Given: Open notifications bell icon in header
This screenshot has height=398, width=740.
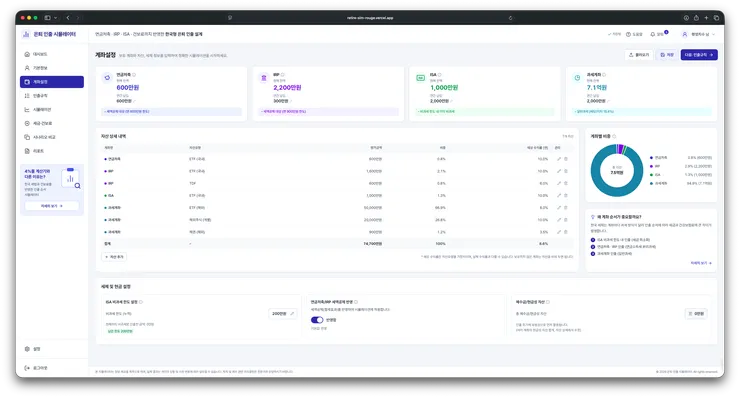Looking at the screenshot, I should [653, 34].
